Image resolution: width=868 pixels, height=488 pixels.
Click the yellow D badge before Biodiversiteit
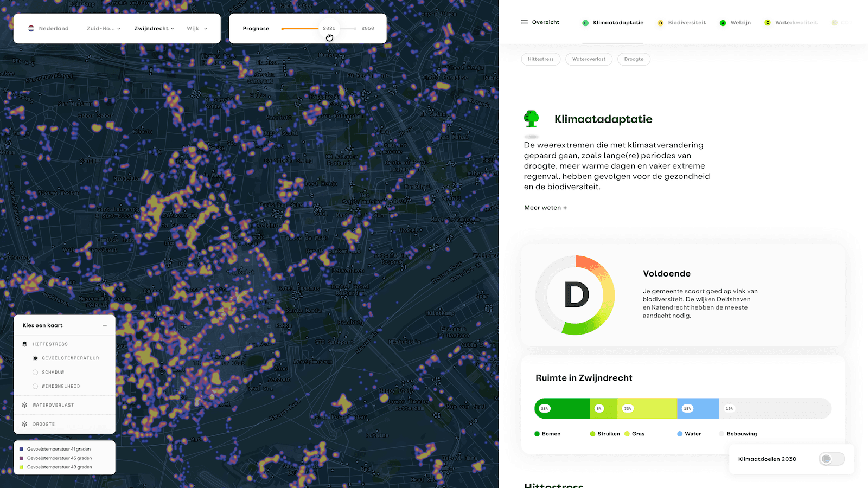660,23
